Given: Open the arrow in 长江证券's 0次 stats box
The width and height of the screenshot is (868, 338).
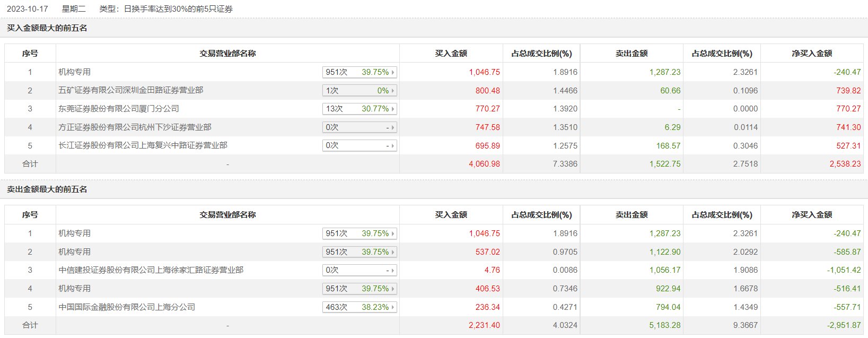Looking at the screenshot, I should pyautogui.click(x=393, y=145).
